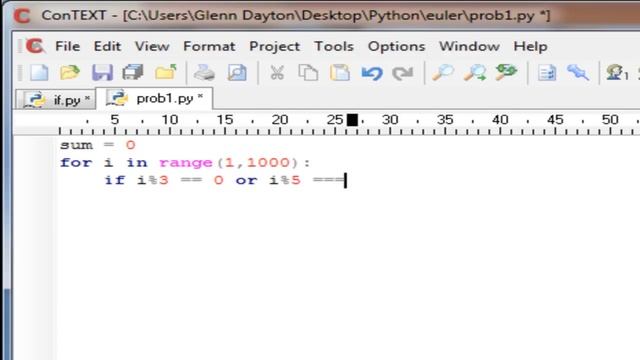Undo the last edit with the blue arrow
Screen dimensions: 640x360
(372, 73)
